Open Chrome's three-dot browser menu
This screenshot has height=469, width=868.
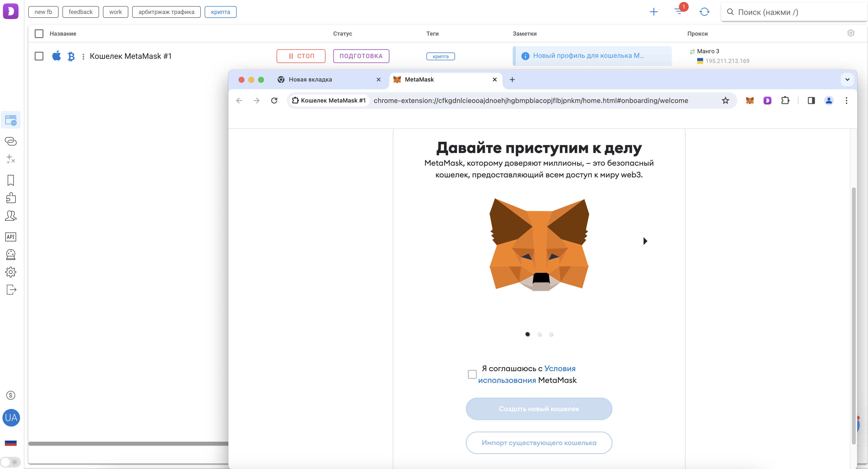[x=847, y=100]
